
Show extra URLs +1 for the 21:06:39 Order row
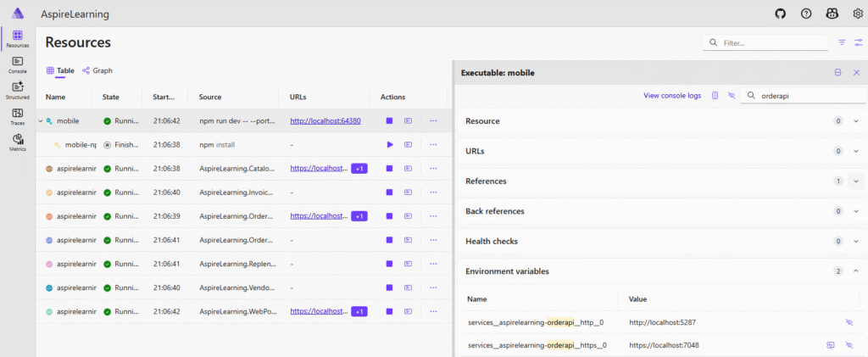359,216
